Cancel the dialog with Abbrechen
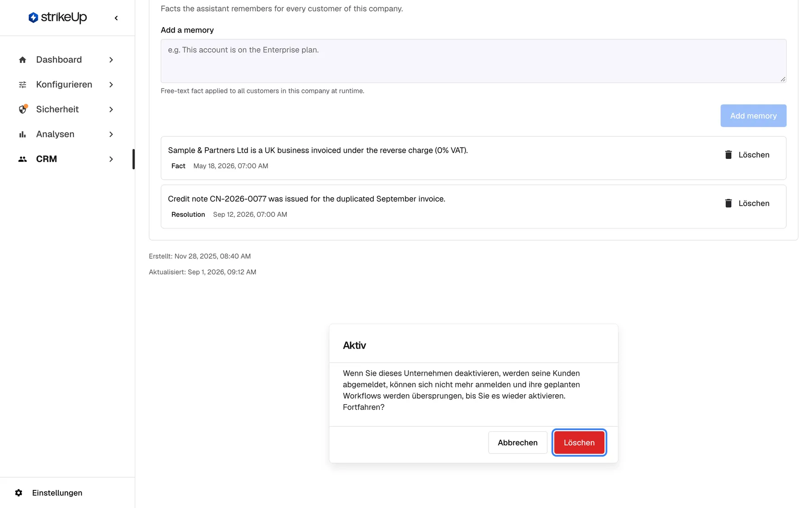Viewport: 812px width, 508px height. [x=517, y=443]
